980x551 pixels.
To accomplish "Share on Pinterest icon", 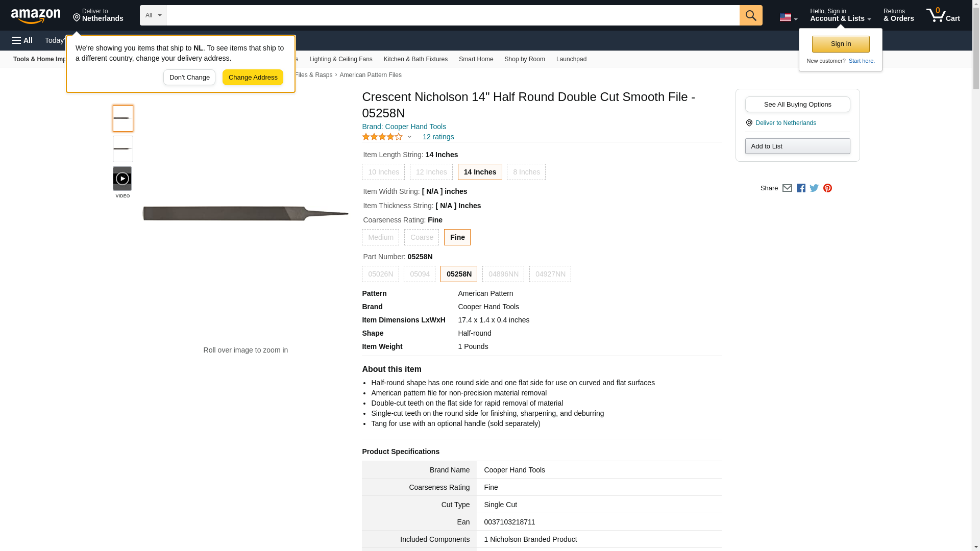I will coord(827,188).
